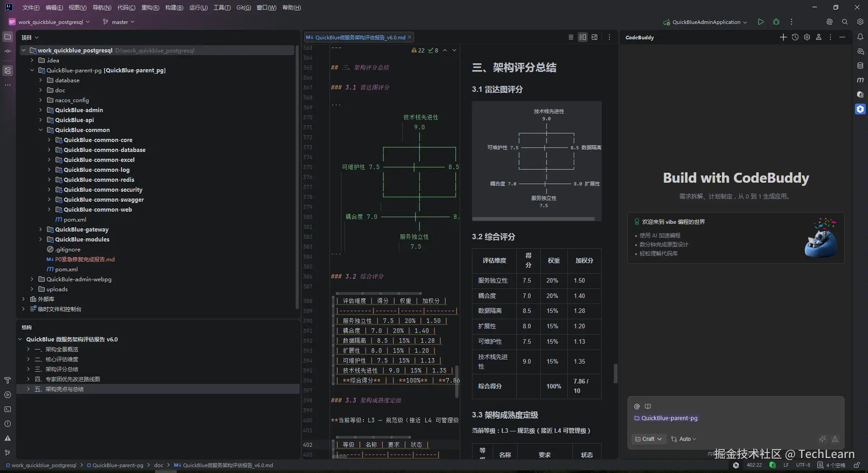Open CodeBuddy panel settings gear
The height and width of the screenshot is (473, 868).
807,37
